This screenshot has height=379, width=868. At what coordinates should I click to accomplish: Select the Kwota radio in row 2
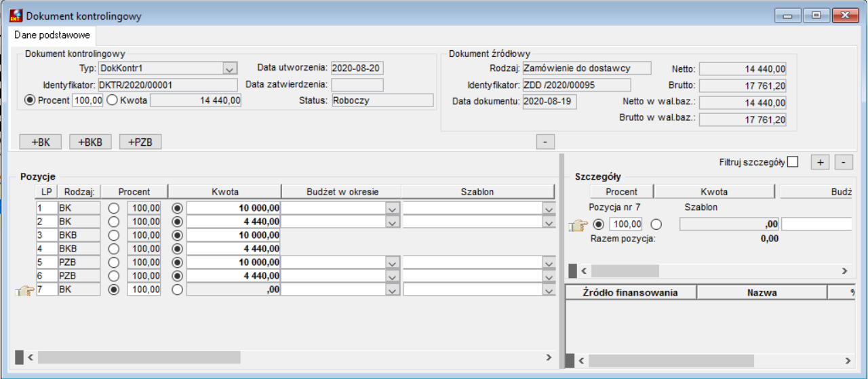tap(177, 221)
